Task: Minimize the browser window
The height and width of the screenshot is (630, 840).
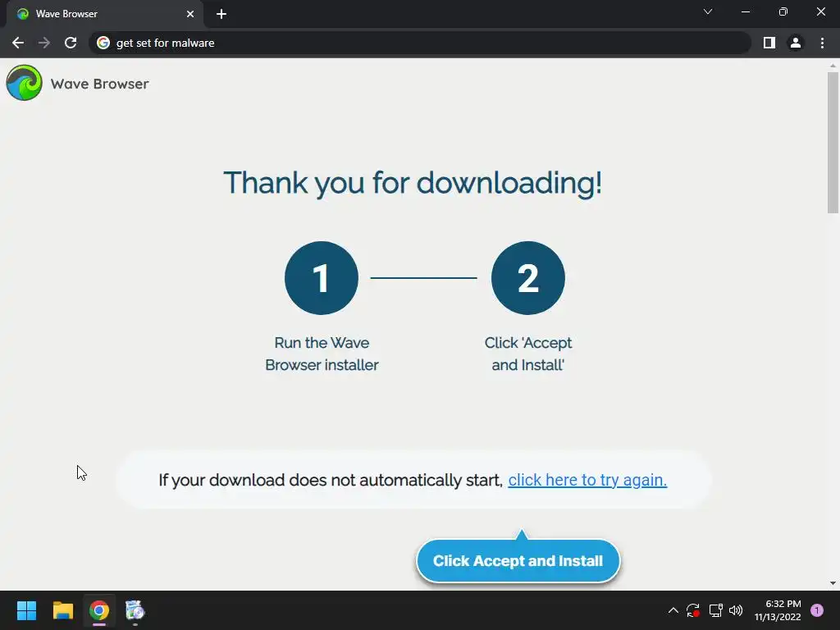Action: point(745,11)
